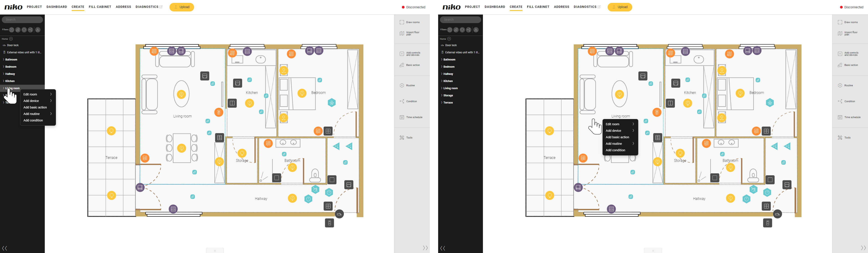Click the Search field in right window's sidebar
The image size is (868, 253).
pyautogui.click(x=460, y=19)
